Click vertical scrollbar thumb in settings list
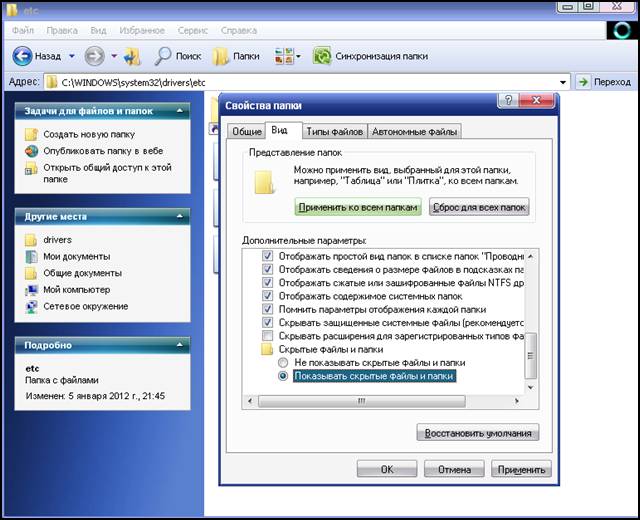This screenshot has height=520, width=640. coord(531,356)
